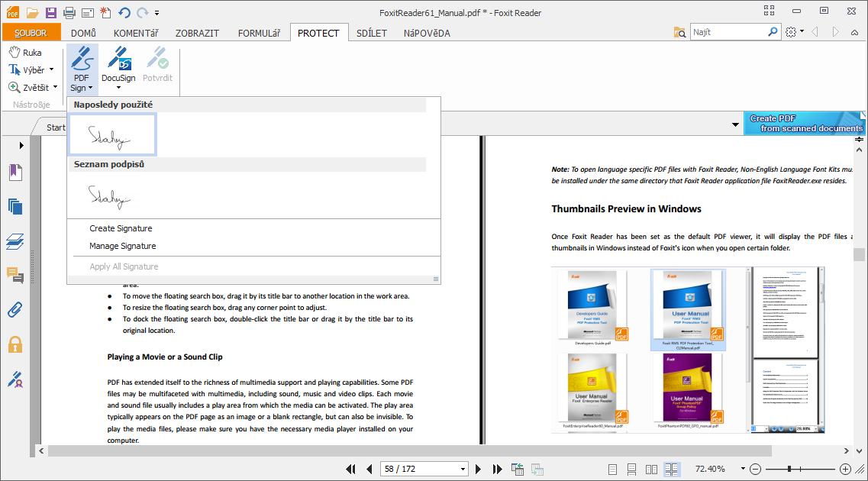Activate the Zvětšit zoom tool

click(29, 88)
